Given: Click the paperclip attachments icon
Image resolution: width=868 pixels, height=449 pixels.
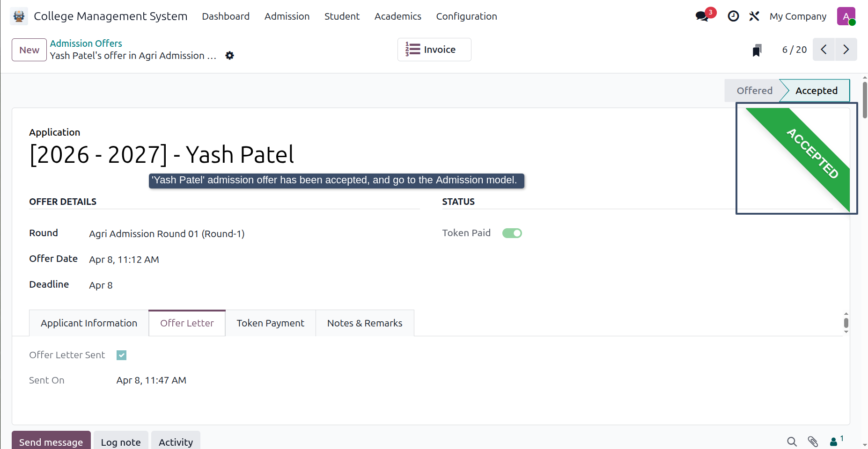Looking at the screenshot, I should click(813, 442).
